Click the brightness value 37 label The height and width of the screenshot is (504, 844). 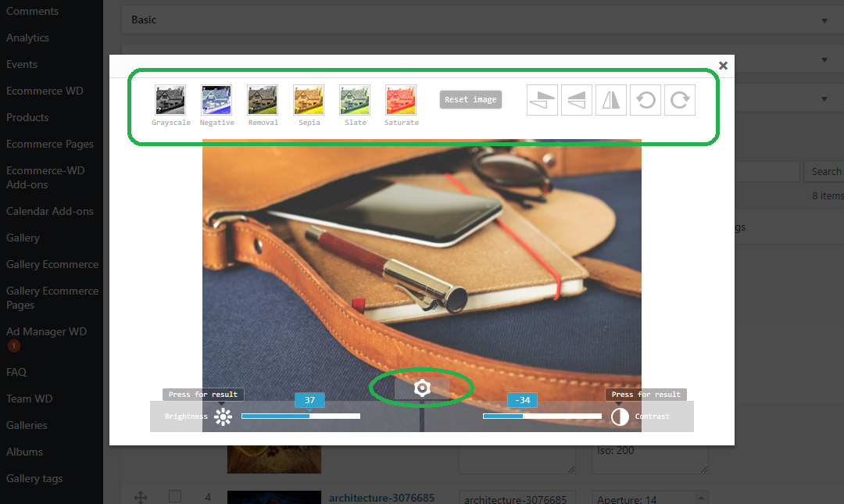point(309,400)
